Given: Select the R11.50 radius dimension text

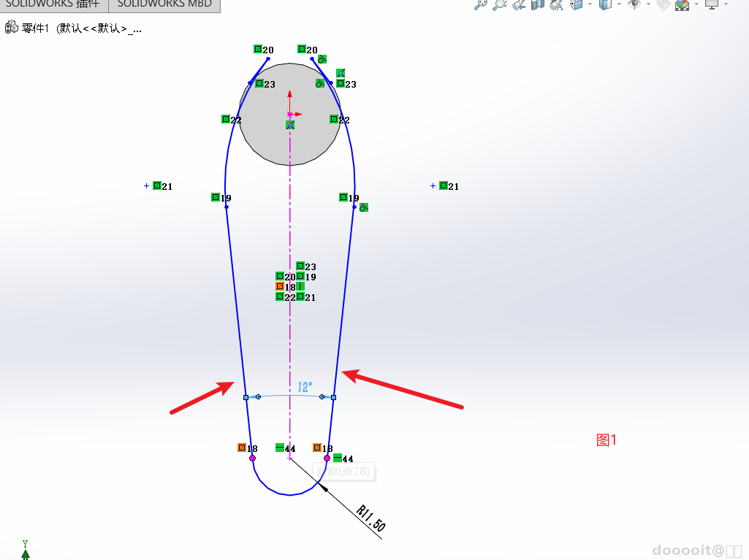Looking at the screenshot, I should tap(371, 518).
